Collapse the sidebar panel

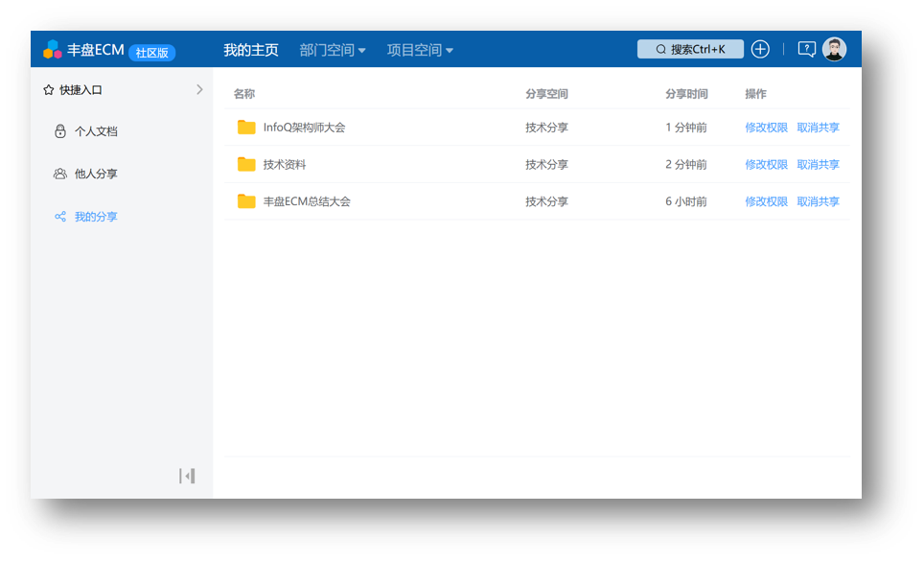click(187, 476)
